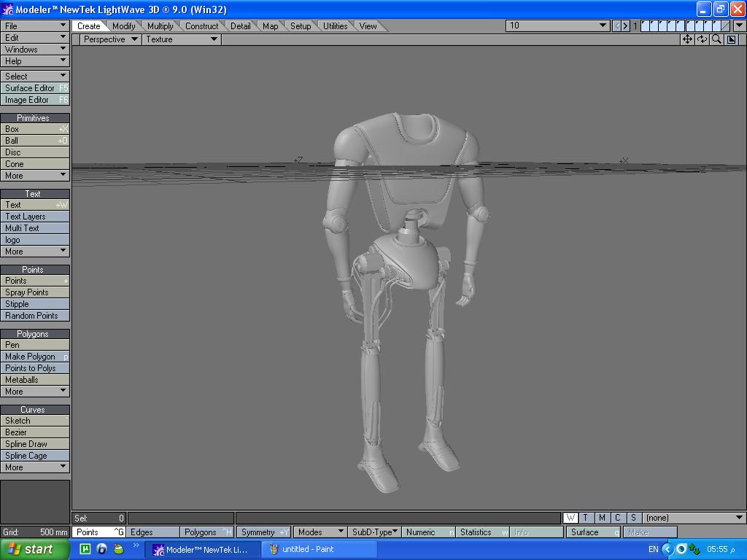Select the Spray Points tool
Screen dimensions: 747x560
[35, 292]
